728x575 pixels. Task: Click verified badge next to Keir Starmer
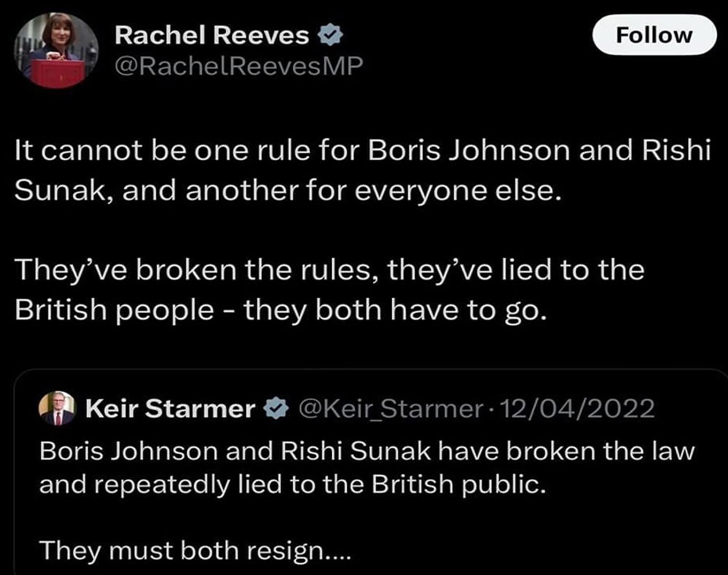tap(275, 410)
